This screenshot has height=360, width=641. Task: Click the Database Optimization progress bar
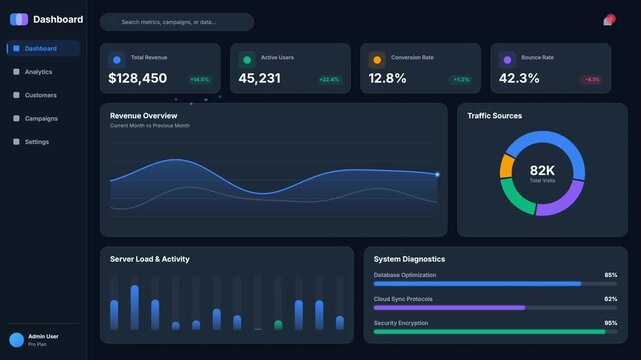495,284
